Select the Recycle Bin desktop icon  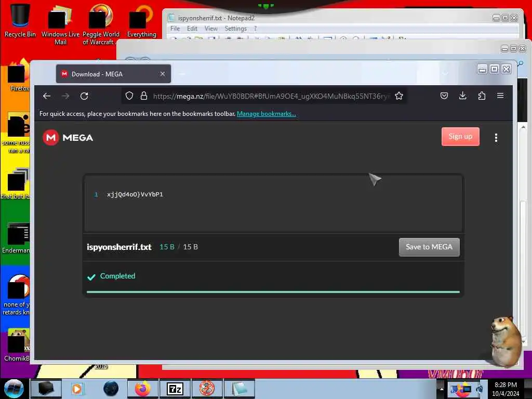[20, 20]
